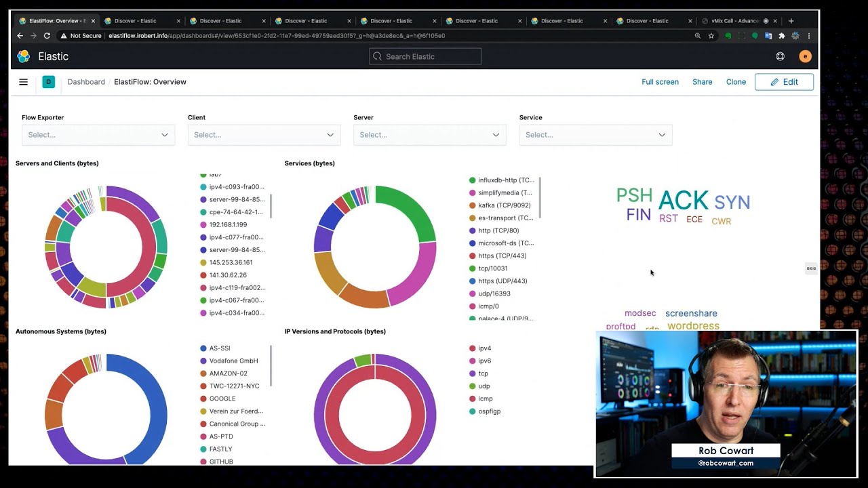This screenshot has width=868, height=488.
Task: Click the zoom magnifier icon in address bar
Action: coord(698,36)
